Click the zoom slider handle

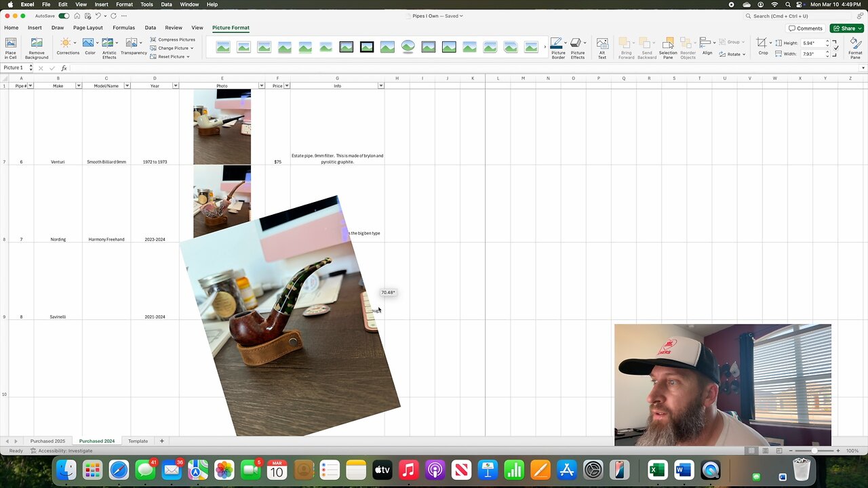[x=814, y=451]
